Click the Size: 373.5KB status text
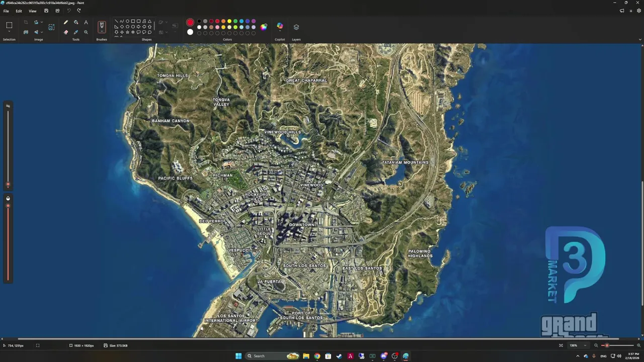 pyautogui.click(x=118, y=345)
